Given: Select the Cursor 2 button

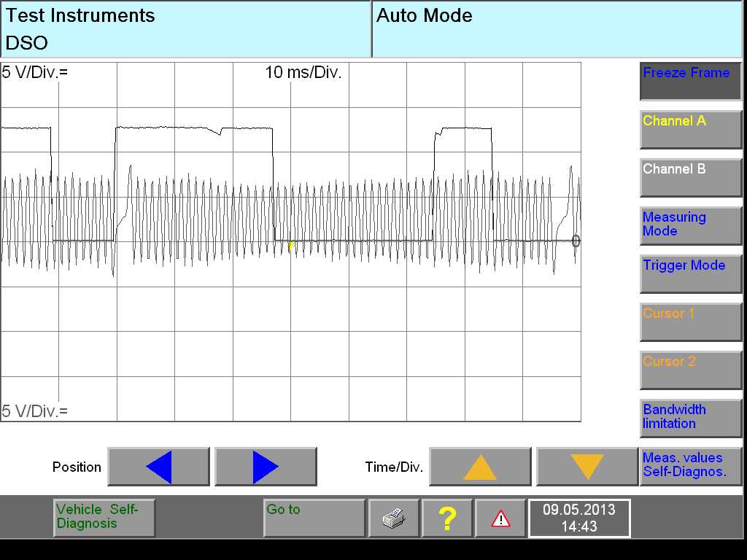Looking at the screenshot, I should point(690,370).
